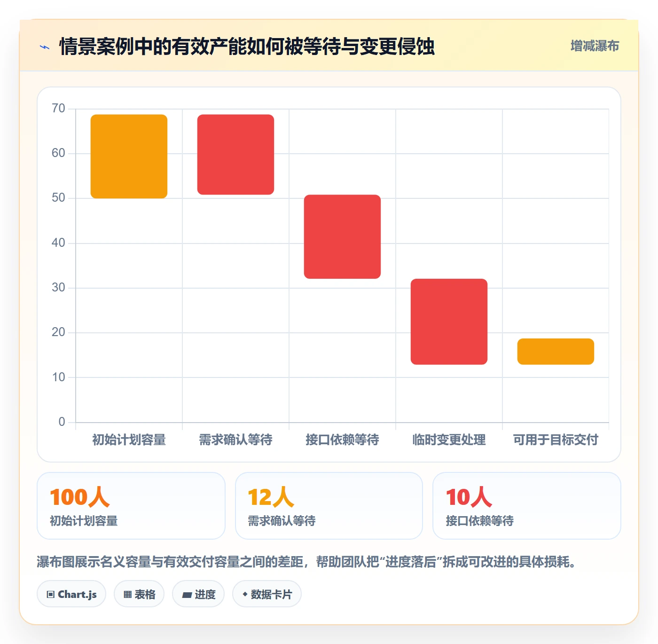658x644 pixels.
Task: Select the Chart.js tag chip
Action: click(71, 594)
